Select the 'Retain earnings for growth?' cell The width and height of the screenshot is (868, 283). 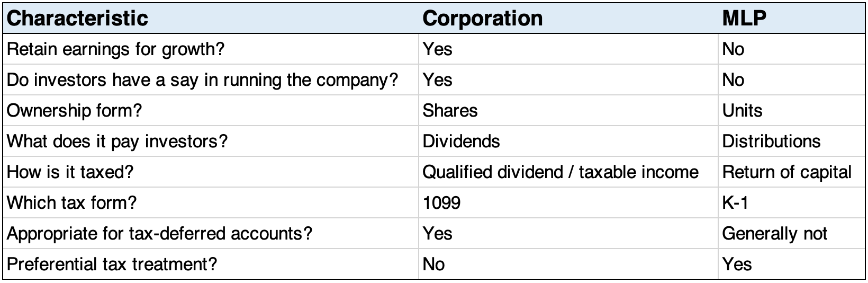pos(115,49)
